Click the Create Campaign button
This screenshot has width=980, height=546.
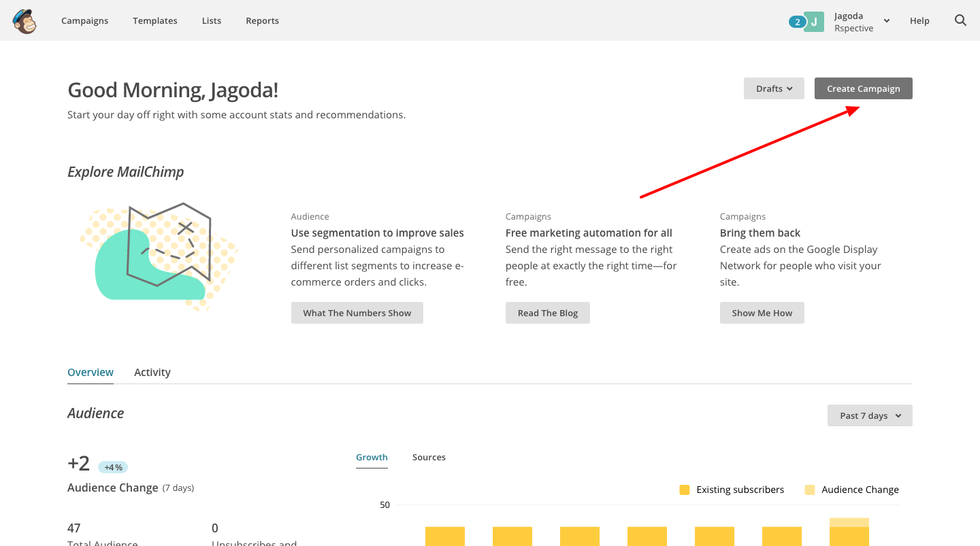[863, 88]
